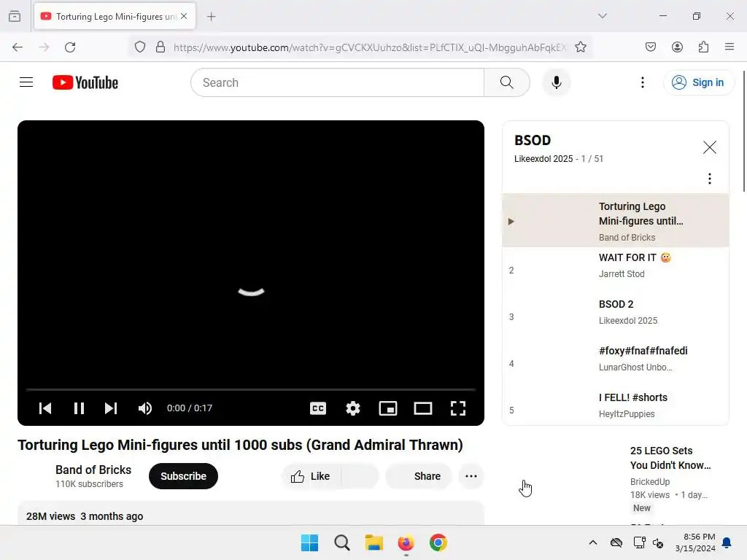Toggle closed captions CC
Viewport: 747px width, 560px height.
tap(318, 408)
